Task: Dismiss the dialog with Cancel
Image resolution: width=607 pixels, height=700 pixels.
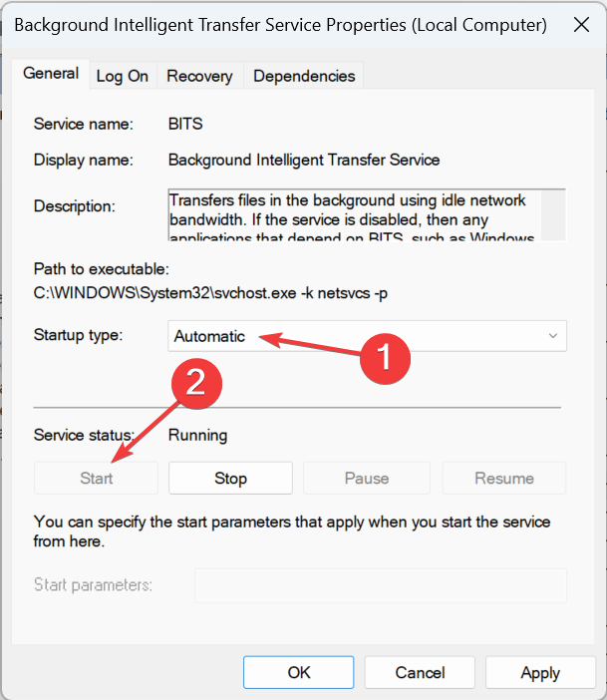Action: tap(420, 672)
